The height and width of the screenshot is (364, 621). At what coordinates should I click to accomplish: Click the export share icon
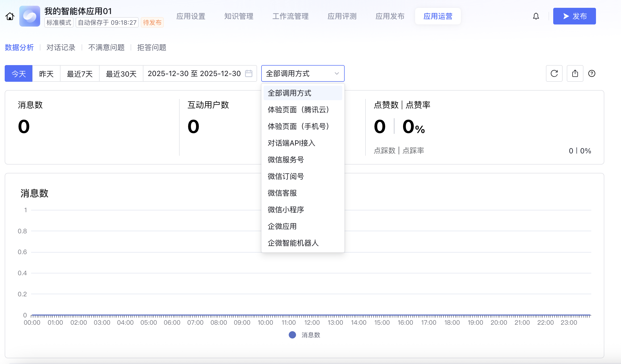[x=575, y=74]
